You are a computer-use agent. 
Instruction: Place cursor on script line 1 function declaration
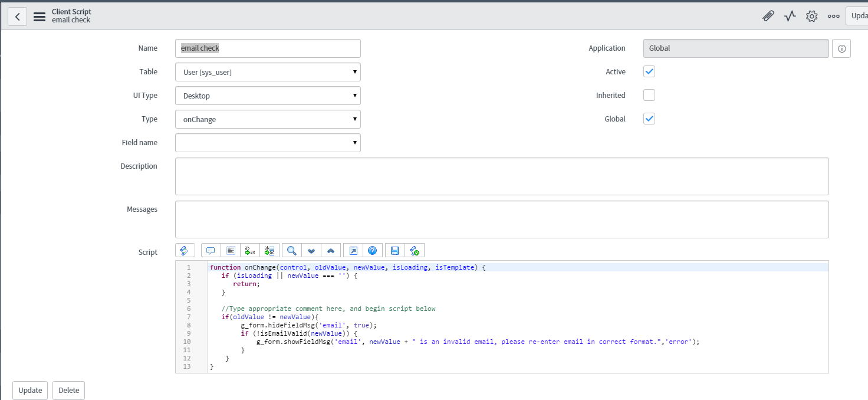coord(347,267)
